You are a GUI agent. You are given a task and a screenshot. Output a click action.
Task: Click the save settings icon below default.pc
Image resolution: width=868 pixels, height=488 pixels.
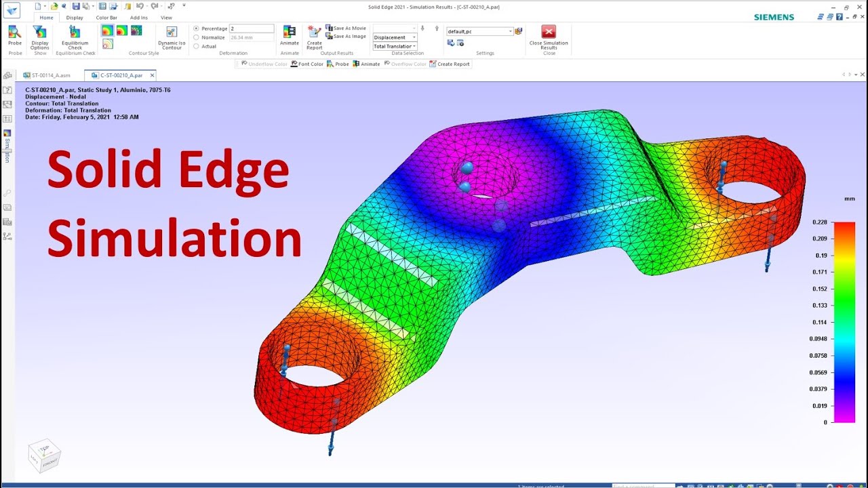(x=451, y=43)
